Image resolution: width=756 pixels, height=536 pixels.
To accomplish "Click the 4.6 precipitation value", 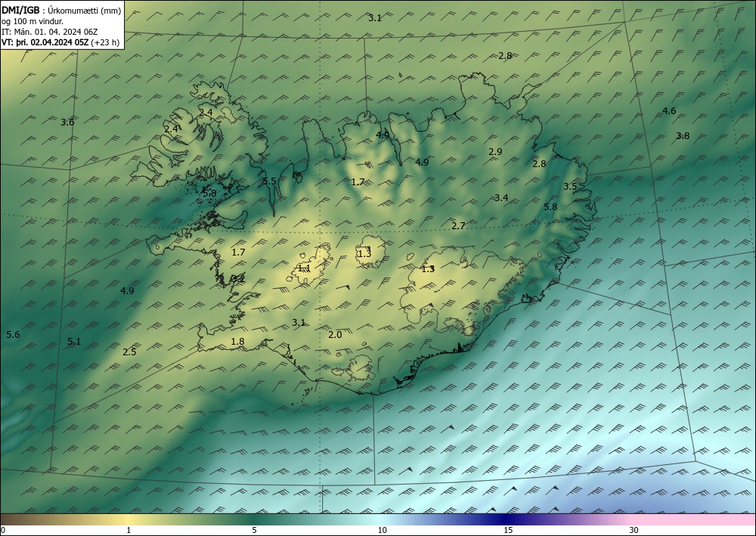I will tap(669, 111).
